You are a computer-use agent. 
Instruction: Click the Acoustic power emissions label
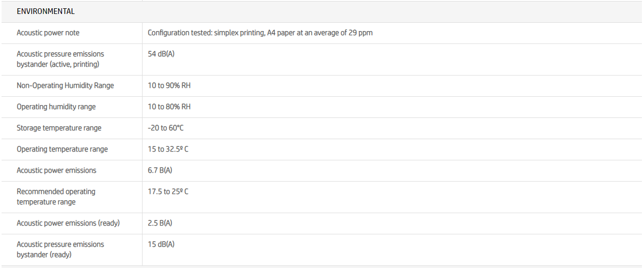tap(56, 170)
